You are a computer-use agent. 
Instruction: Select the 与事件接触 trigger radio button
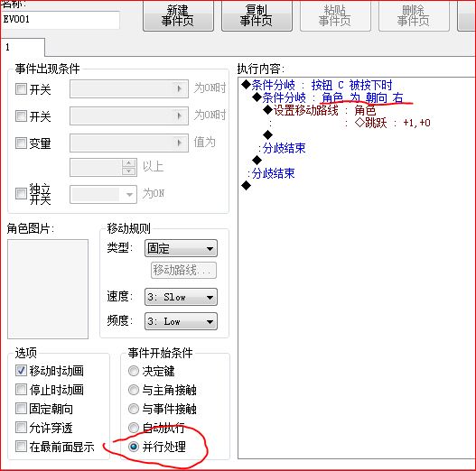[x=134, y=409]
